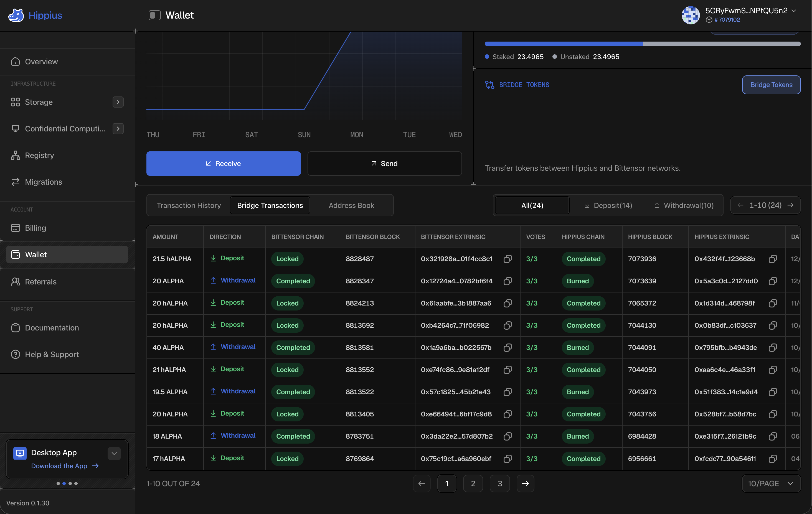Viewport: 812px width, 514px height.
Task: Copy Hippius extrinsic 0x0b83df...c103637
Action: (773, 325)
